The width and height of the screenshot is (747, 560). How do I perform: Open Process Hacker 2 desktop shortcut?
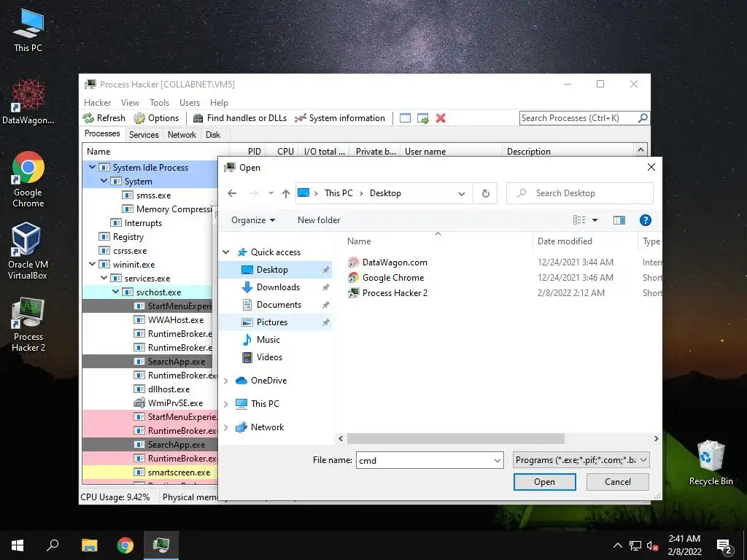[x=28, y=324]
